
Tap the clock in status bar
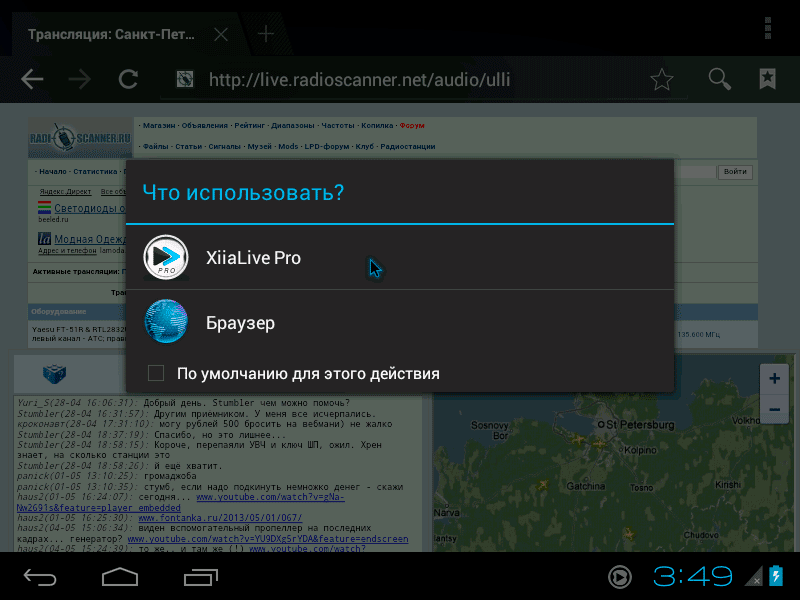[x=693, y=577]
